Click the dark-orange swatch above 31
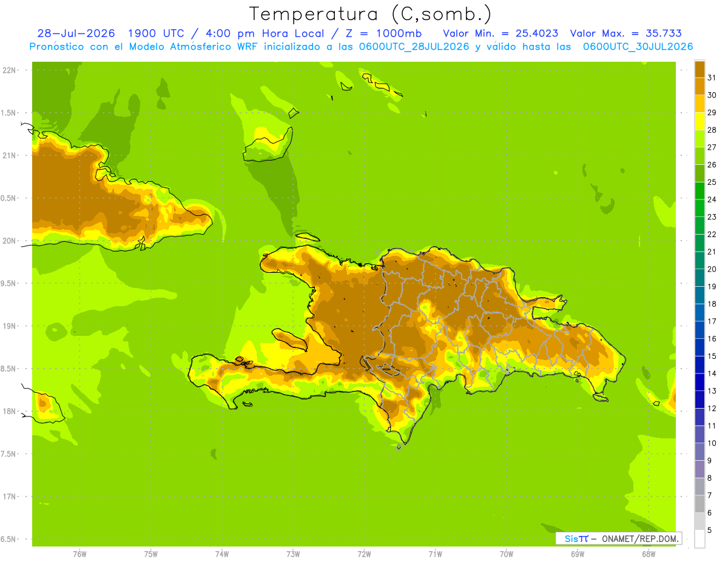Image resolution: width=728 pixels, height=562 pixels. tap(699, 69)
